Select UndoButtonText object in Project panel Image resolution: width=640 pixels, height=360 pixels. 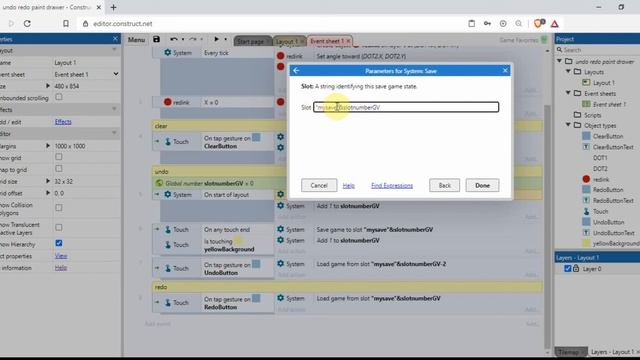[x=613, y=233]
